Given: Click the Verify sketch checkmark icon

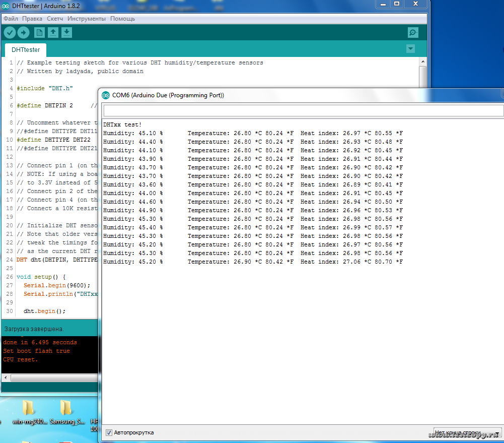Looking at the screenshot, I should pyautogui.click(x=10, y=33).
